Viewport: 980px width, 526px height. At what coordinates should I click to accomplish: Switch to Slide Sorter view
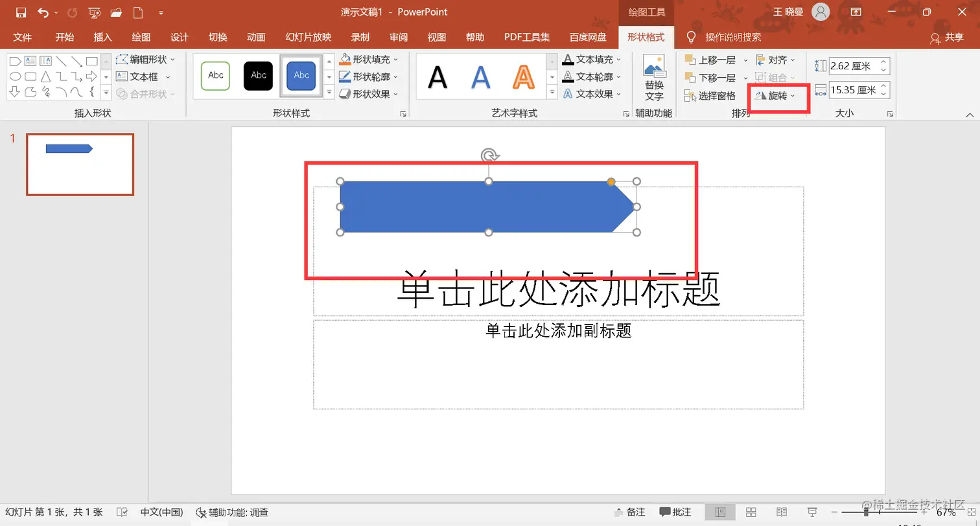pyautogui.click(x=751, y=512)
